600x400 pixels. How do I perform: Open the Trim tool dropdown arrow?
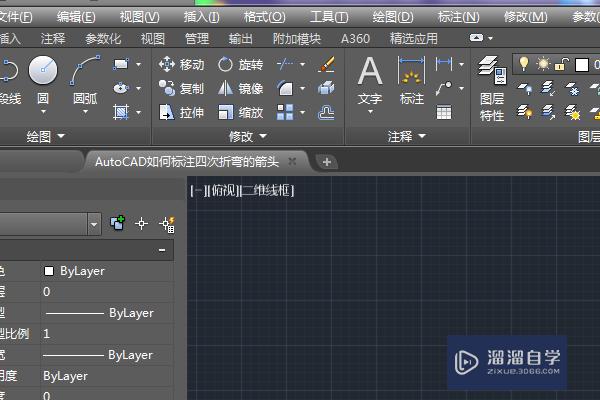click(x=302, y=64)
